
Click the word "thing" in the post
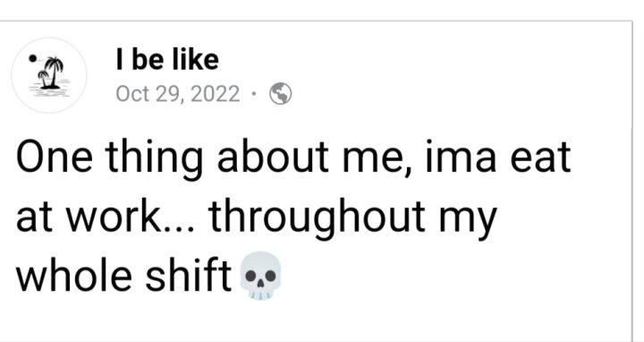154,159
